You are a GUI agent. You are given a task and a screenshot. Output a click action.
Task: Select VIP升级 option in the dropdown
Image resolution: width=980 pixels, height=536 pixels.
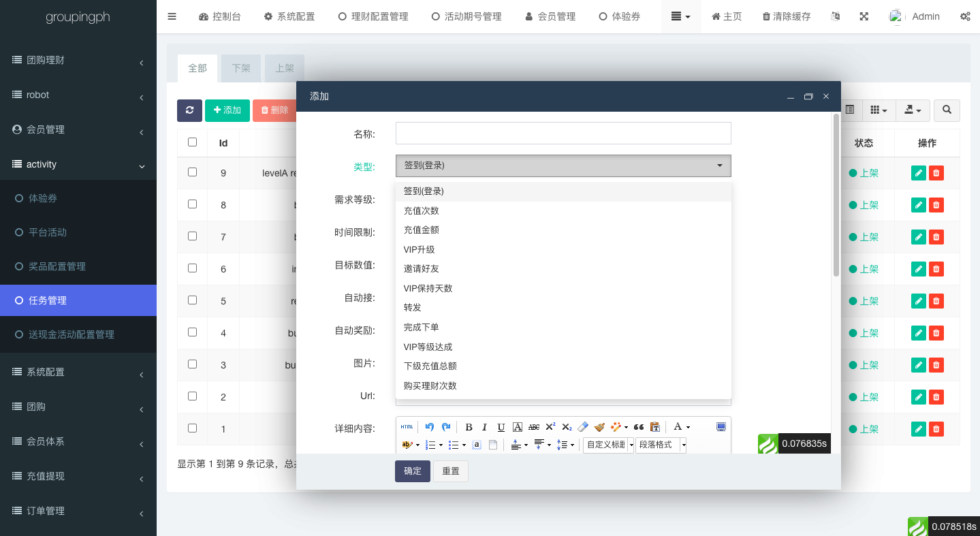click(x=419, y=250)
